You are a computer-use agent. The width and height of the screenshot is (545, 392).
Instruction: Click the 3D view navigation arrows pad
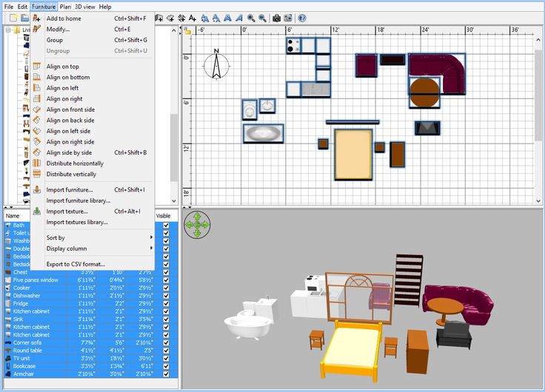196,224
